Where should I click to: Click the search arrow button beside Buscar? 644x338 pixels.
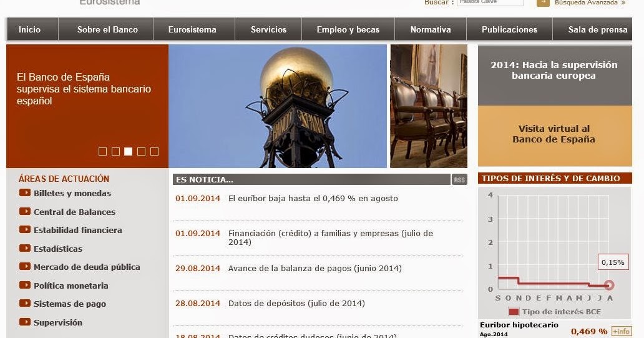(x=543, y=2)
